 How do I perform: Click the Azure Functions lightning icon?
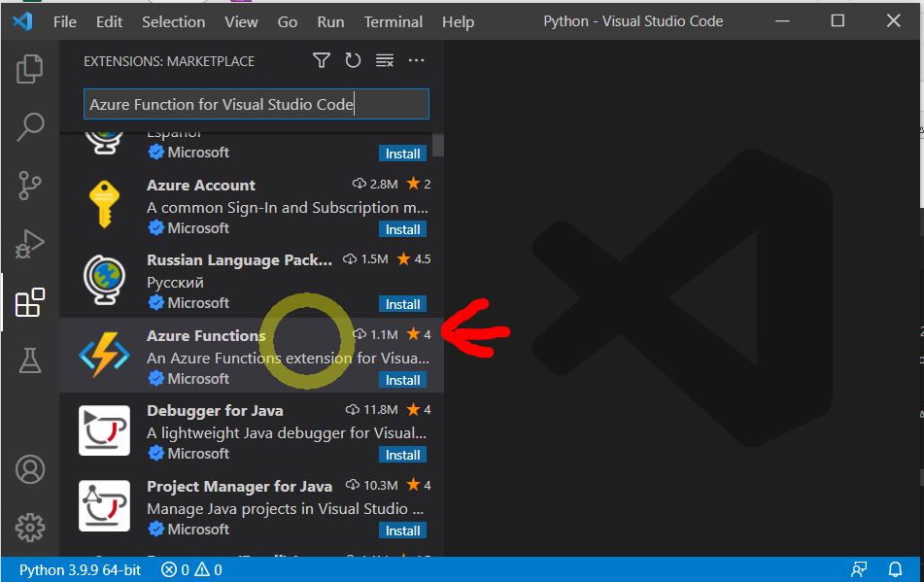[104, 355]
